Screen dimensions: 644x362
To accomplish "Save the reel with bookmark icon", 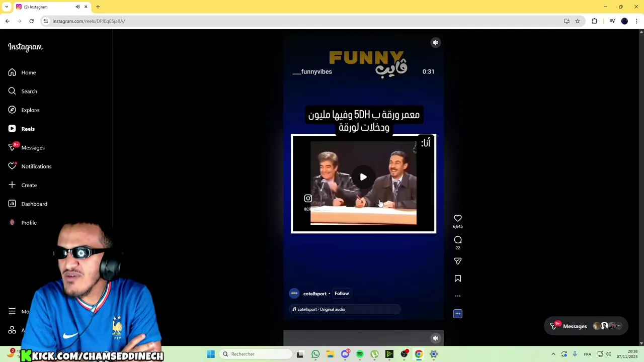I will click(x=458, y=279).
